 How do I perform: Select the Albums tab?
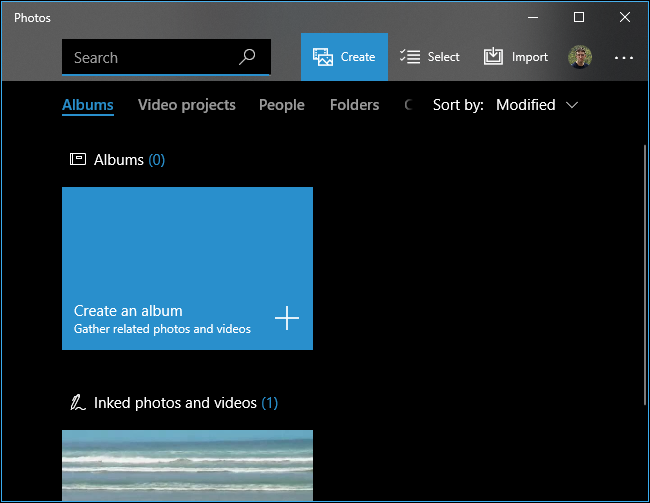click(x=88, y=105)
